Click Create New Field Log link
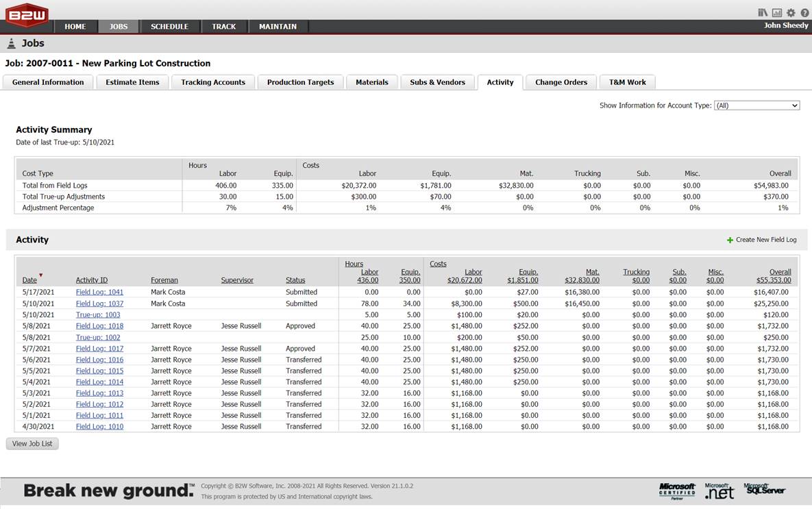The height and width of the screenshot is (509, 812). [x=766, y=240]
